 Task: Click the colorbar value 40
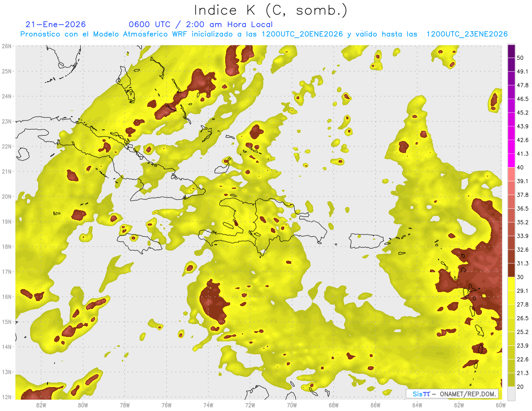coord(520,168)
